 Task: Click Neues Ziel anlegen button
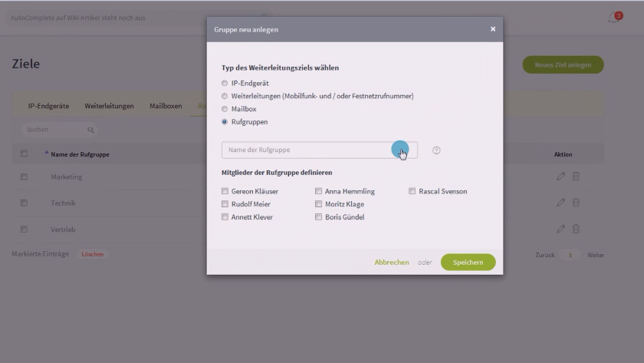point(563,65)
